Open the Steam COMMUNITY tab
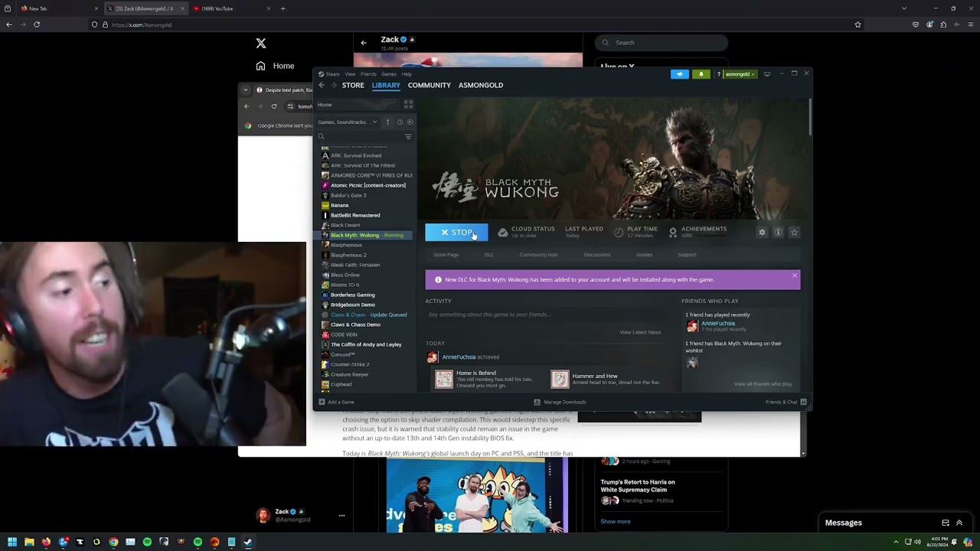This screenshot has height=551, width=980. pos(430,85)
